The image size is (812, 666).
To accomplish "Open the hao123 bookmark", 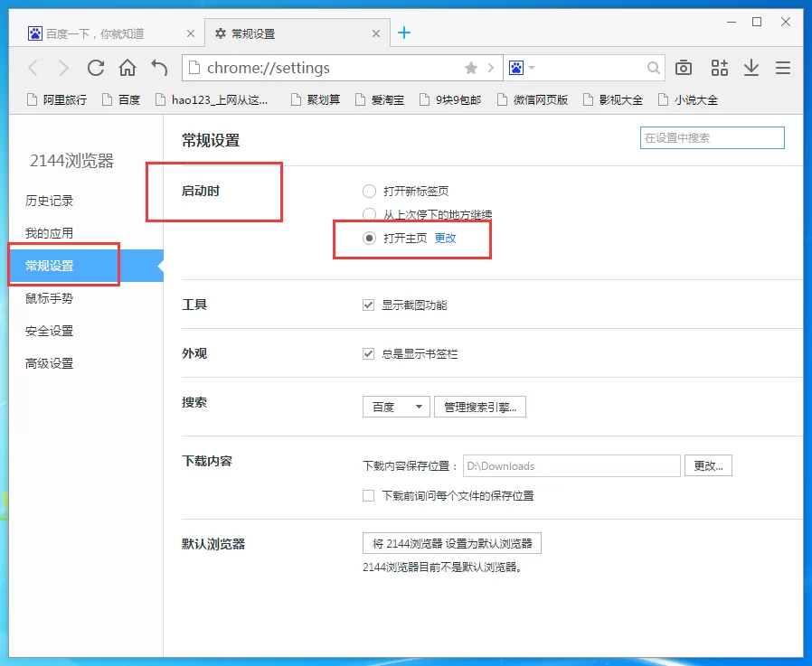I will tap(212, 99).
